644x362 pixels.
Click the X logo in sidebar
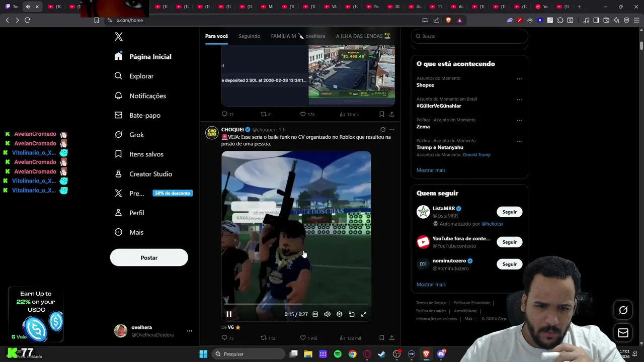coord(118,37)
